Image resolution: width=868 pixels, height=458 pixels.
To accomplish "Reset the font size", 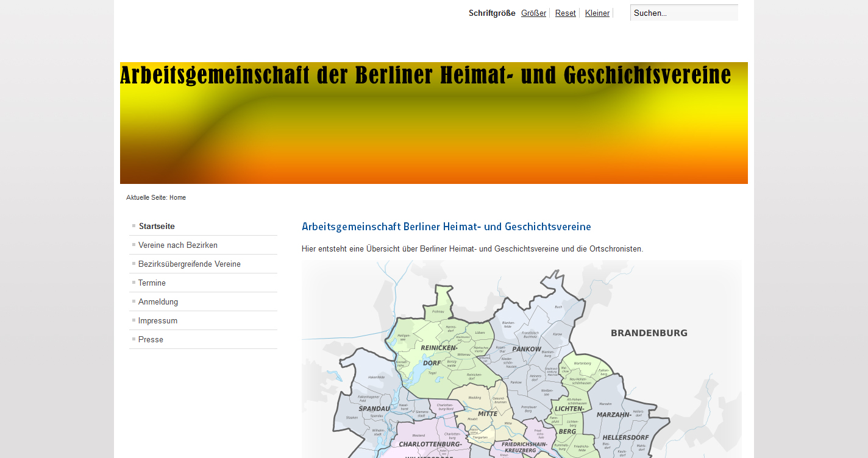I will click(x=565, y=13).
